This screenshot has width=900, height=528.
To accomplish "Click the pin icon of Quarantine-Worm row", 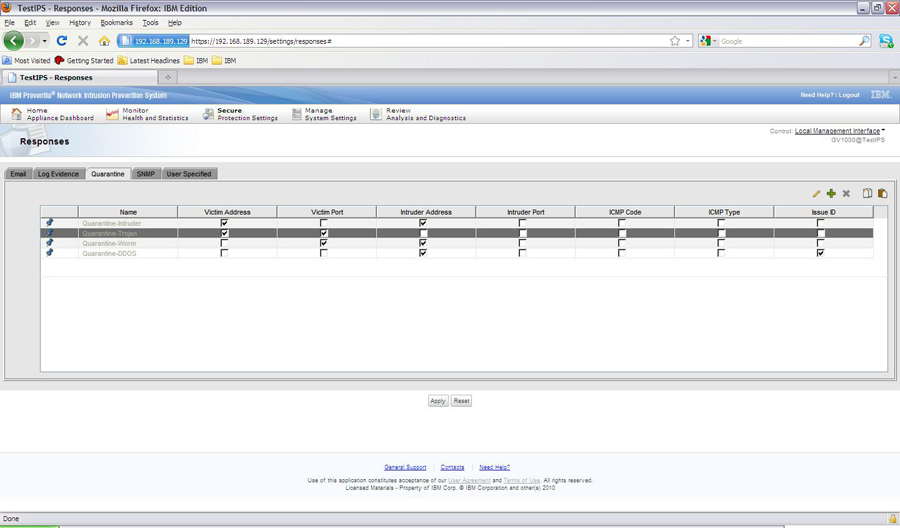I will pyautogui.click(x=50, y=243).
